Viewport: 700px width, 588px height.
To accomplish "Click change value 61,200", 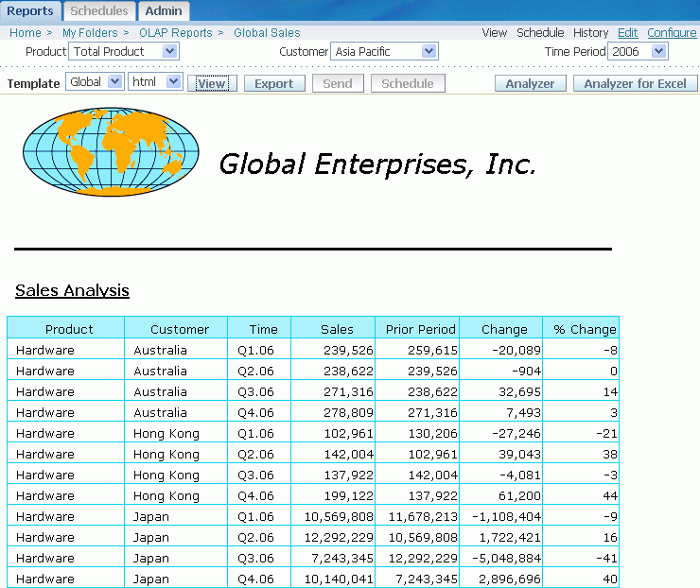I will coord(519,495).
